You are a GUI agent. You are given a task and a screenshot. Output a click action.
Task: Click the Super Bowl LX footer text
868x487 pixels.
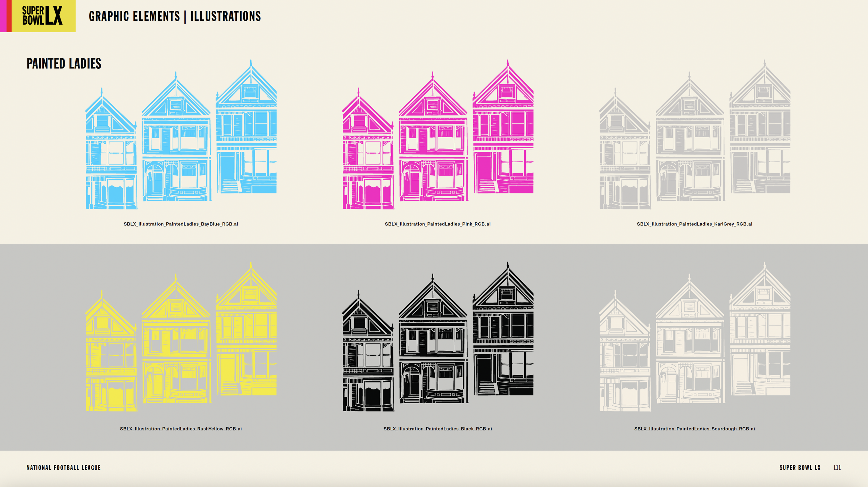tap(800, 468)
